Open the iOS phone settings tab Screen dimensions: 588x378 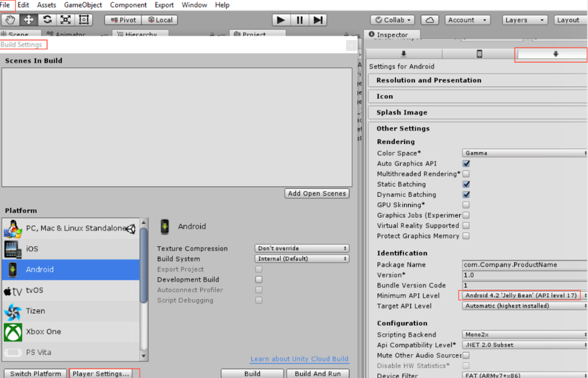click(x=479, y=54)
